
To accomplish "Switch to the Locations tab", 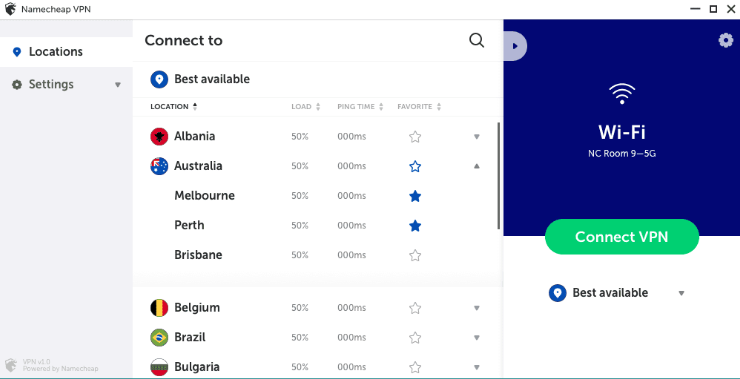I will tap(66, 52).
